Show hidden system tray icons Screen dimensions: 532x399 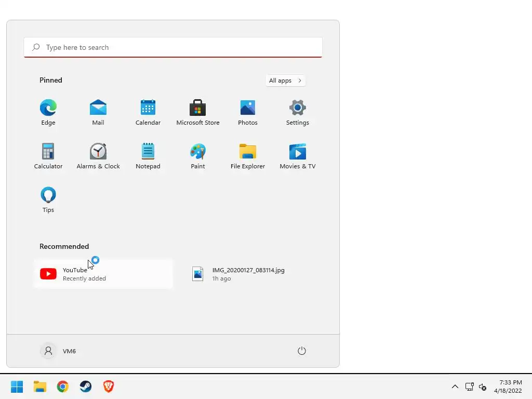click(455, 387)
